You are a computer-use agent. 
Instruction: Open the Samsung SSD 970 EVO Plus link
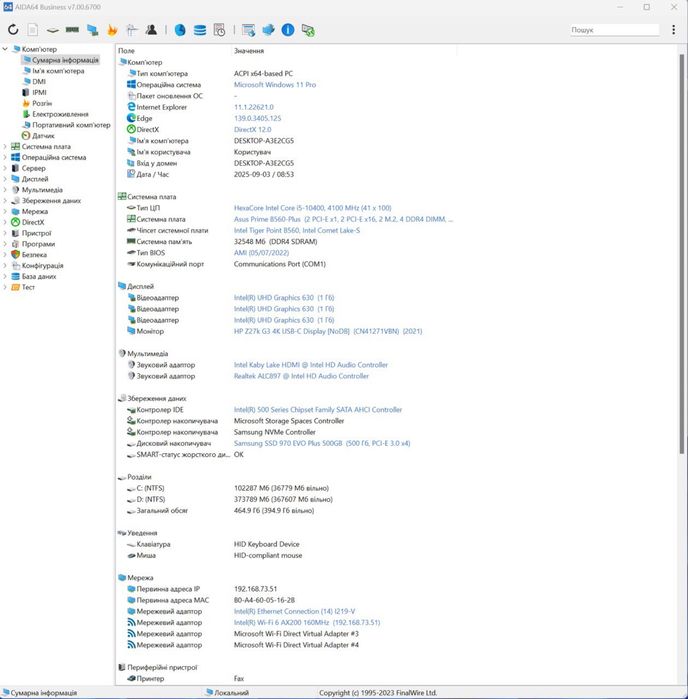(322, 443)
